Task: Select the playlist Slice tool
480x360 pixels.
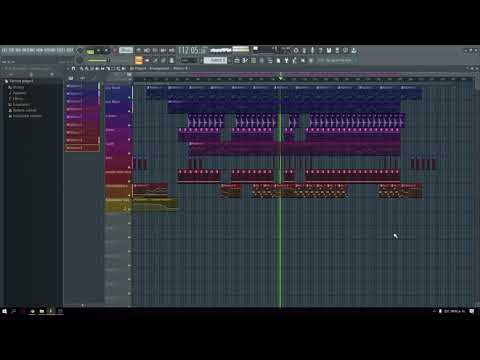Action: click(x=108, y=68)
